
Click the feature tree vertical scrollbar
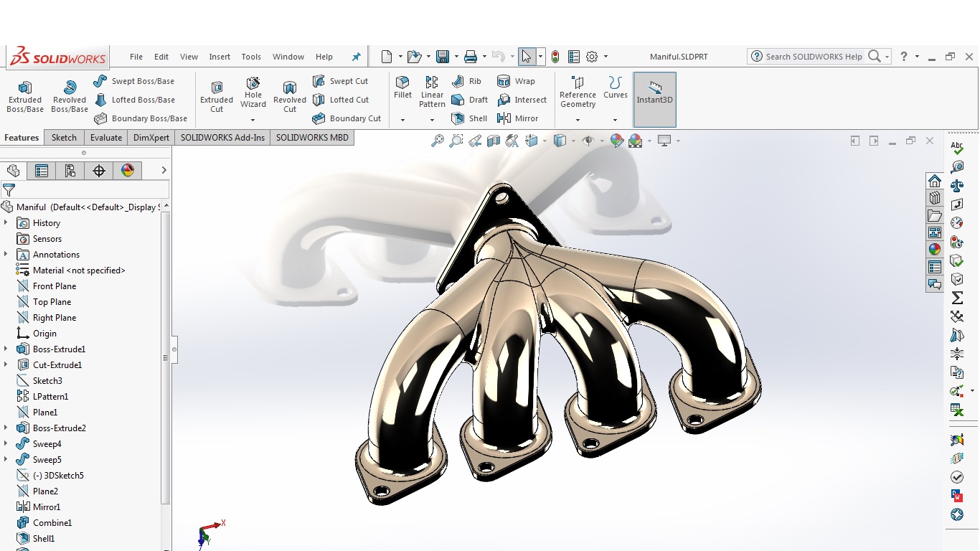pyautogui.click(x=166, y=357)
